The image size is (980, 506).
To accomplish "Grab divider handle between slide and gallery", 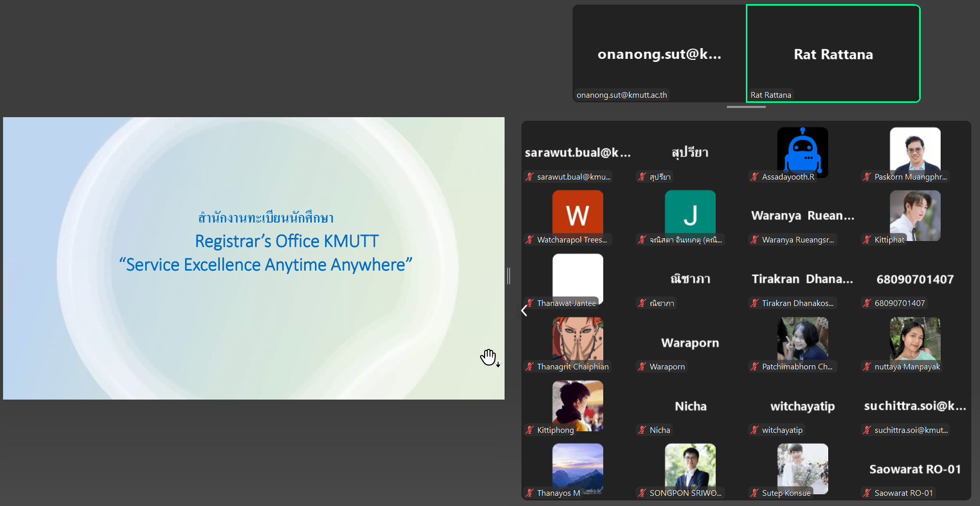I will (509, 276).
